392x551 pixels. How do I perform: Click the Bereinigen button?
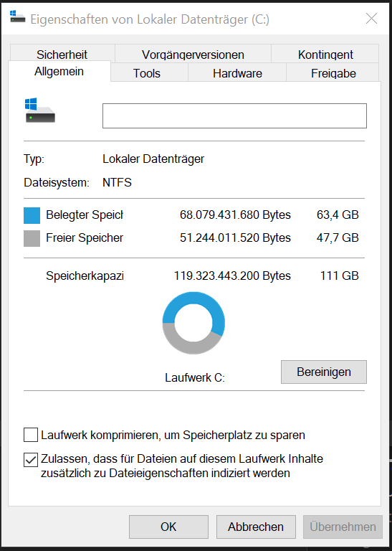point(324,372)
